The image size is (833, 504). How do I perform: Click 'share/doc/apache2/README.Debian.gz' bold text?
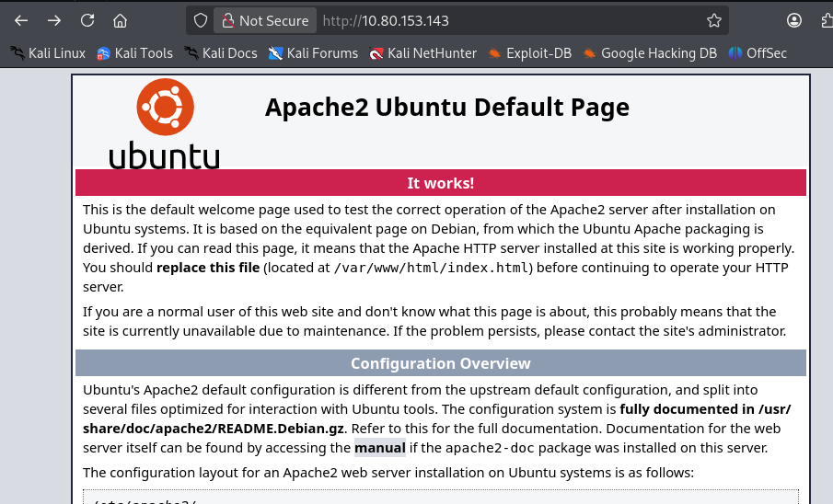click(x=214, y=429)
